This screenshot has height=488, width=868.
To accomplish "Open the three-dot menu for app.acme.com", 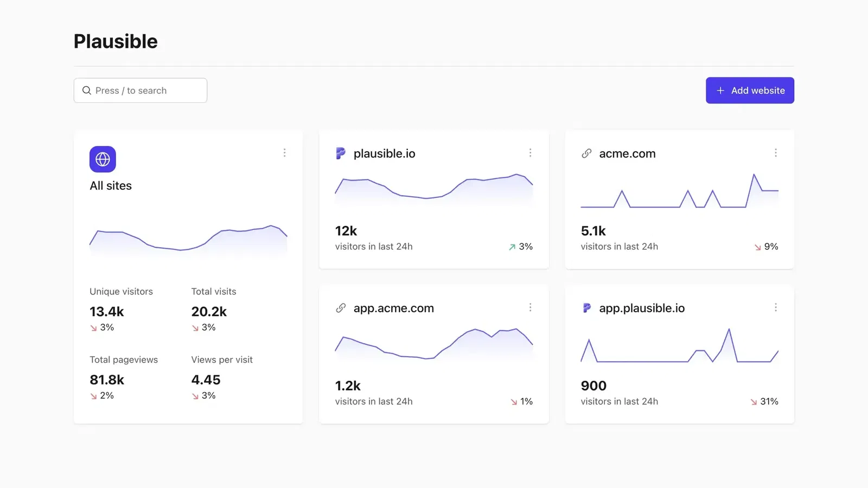I will pos(531,307).
